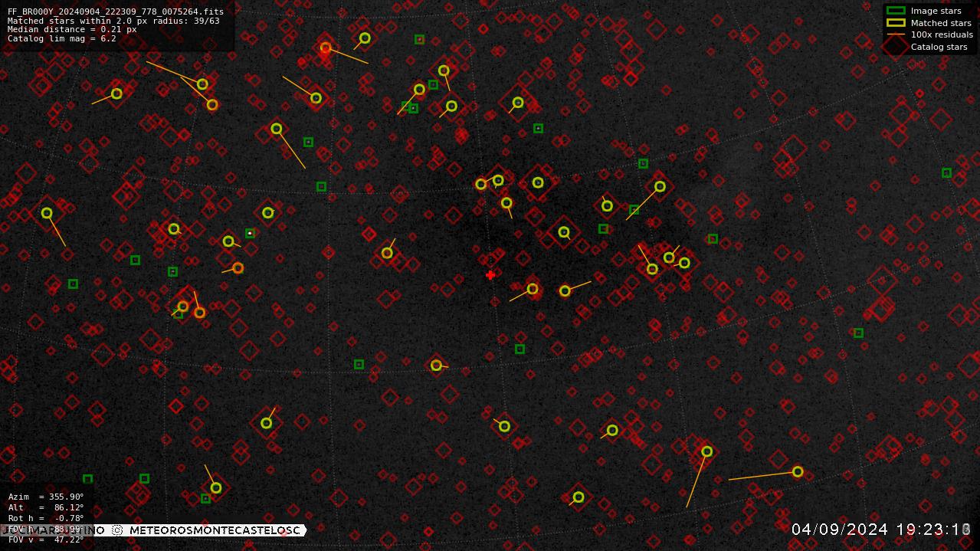The image size is (980, 551).
Task: Click the FITS file name FF_BR000Y_20240904_222309
Action: [x=116, y=11]
